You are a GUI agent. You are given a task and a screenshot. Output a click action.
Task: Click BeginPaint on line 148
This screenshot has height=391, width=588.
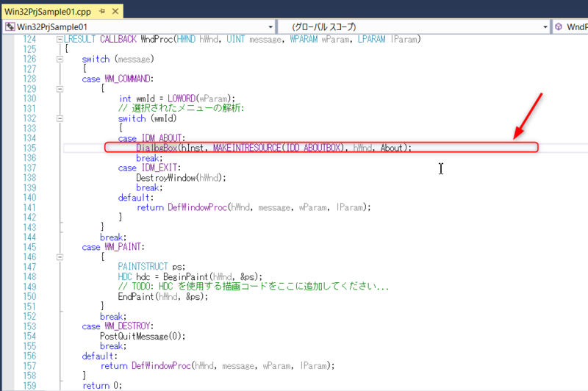[186, 276]
